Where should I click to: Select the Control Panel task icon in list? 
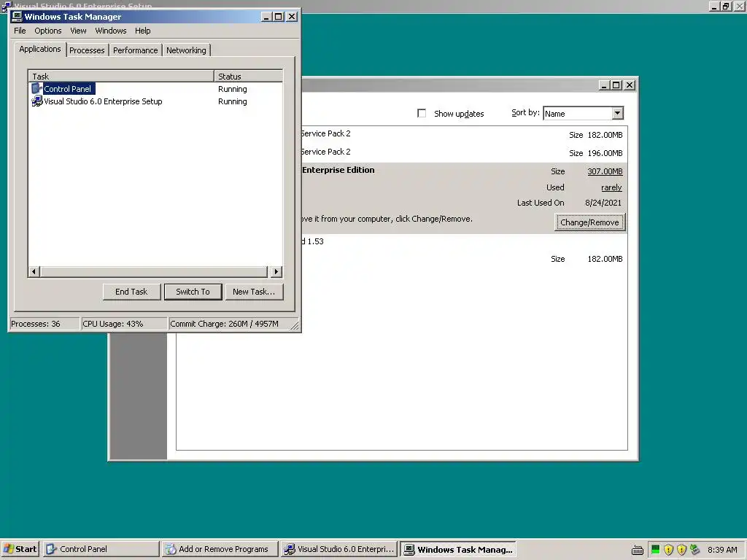[x=36, y=88]
